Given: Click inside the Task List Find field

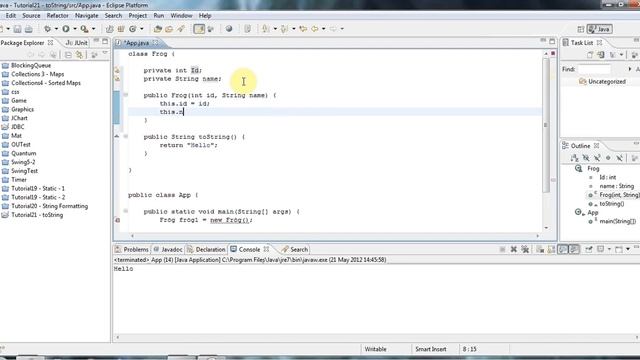Looking at the screenshot, I should coord(594,69).
